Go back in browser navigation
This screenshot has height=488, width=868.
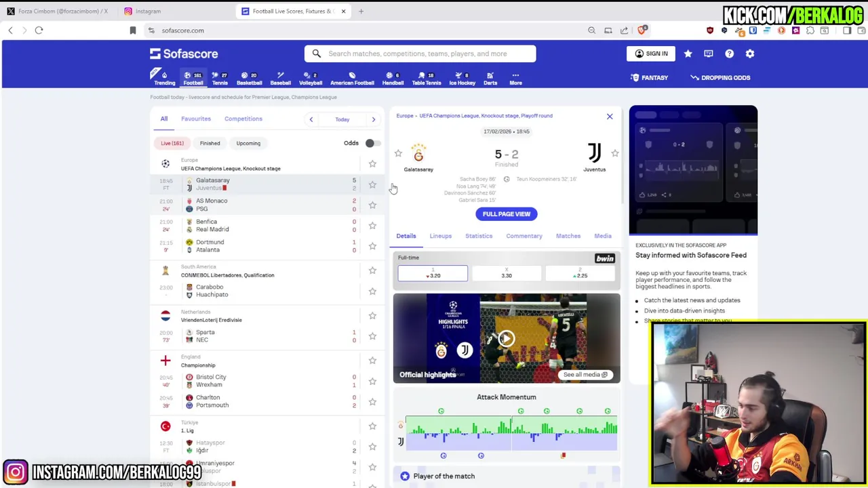(x=10, y=30)
